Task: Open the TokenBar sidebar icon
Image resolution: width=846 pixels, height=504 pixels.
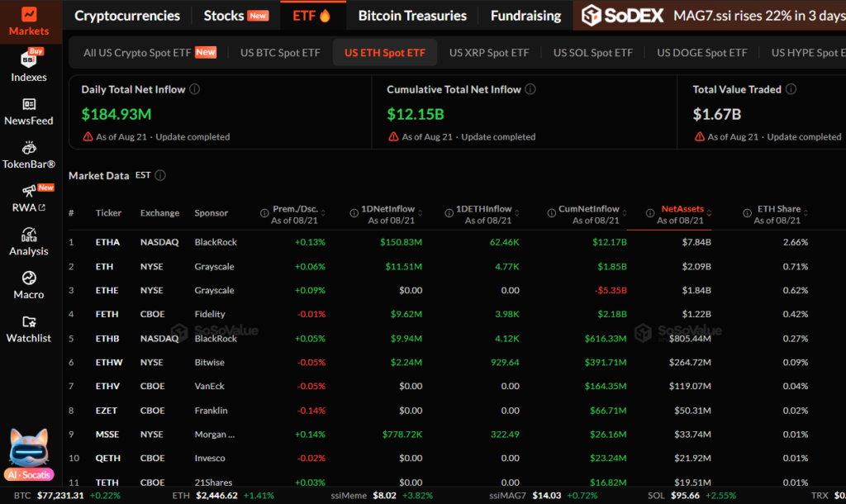Action: [x=29, y=148]
